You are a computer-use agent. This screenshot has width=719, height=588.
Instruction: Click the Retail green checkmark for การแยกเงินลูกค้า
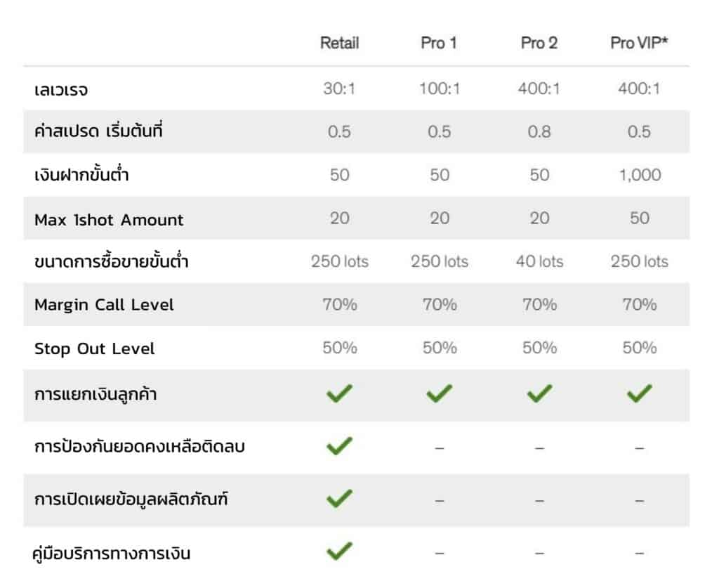(x=339, y=394)
